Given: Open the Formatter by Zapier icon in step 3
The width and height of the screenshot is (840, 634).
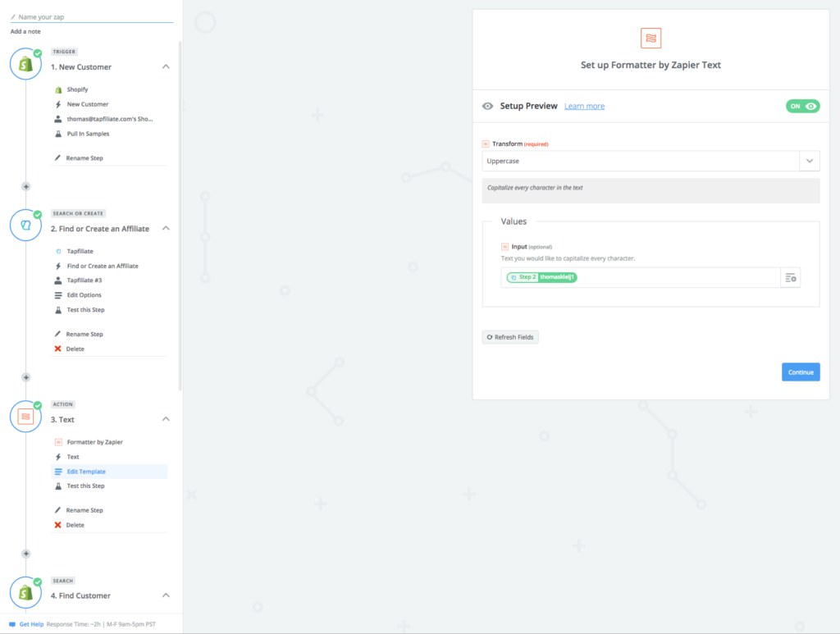Looking at the screenshot, I should click(60, 441).
